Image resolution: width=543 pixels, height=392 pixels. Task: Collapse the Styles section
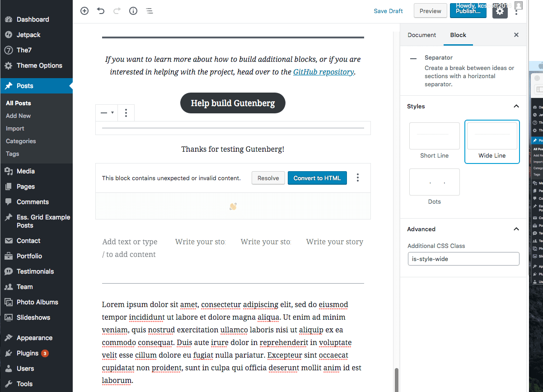tap(516, 106)
